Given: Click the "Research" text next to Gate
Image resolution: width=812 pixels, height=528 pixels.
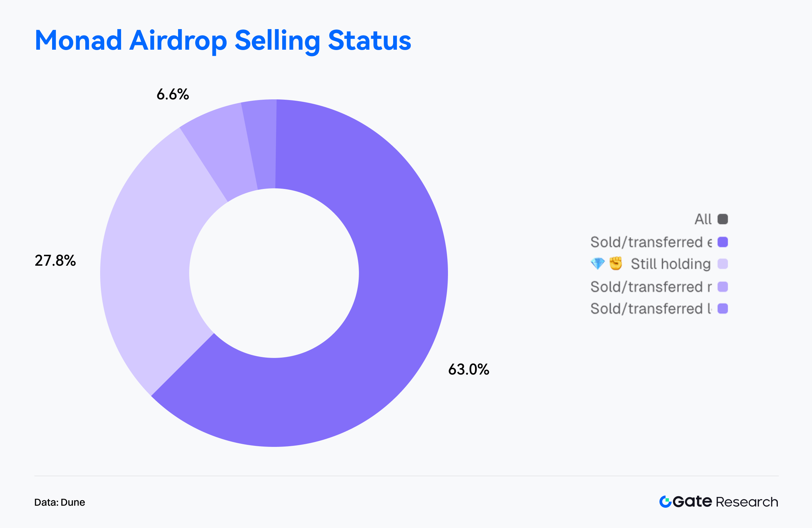Looking at the screenshot, I should tap(747, 502).
